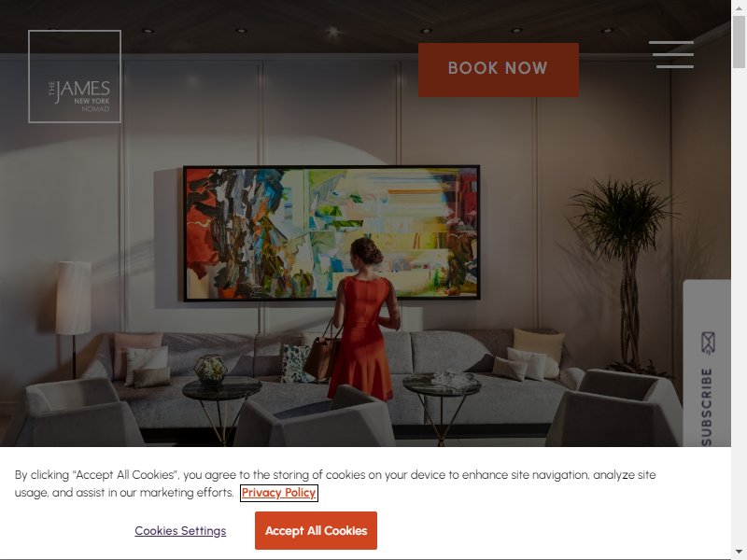747x560 pixels.
Task: Click the Book Now button
Action: [x=499, y=69]
